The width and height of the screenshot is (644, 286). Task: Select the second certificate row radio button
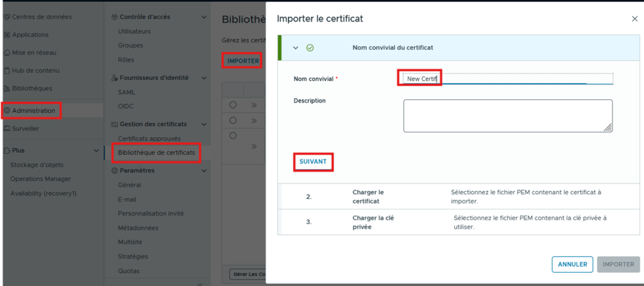tap(233, 120)
